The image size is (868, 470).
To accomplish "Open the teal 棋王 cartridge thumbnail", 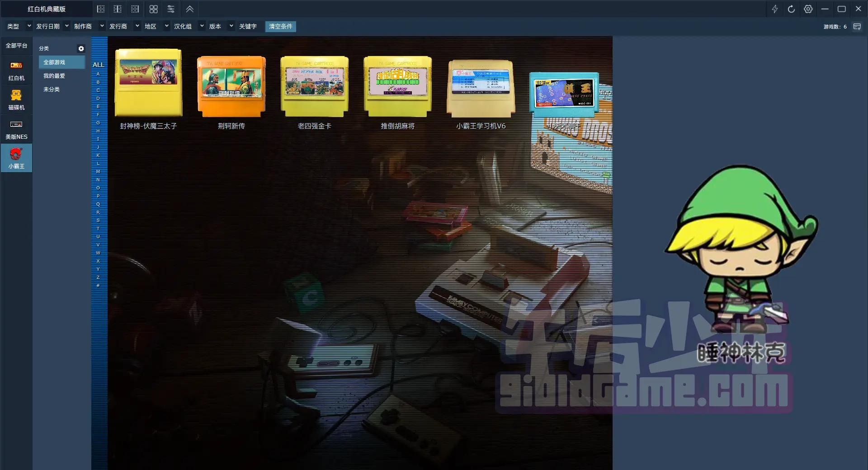I will coord(564,94).
